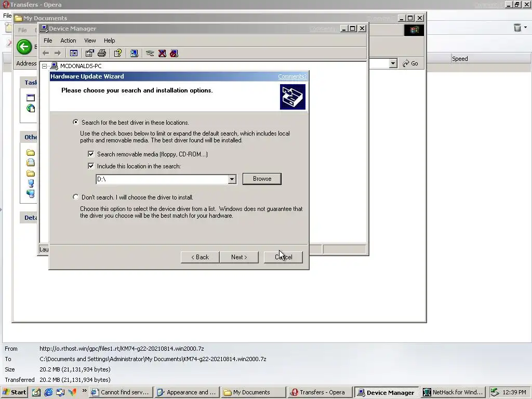This screenshot has width=532, height=399.
Task: Click the Hardware Update Wizard hardware image
Action: [x=292, y=97]
